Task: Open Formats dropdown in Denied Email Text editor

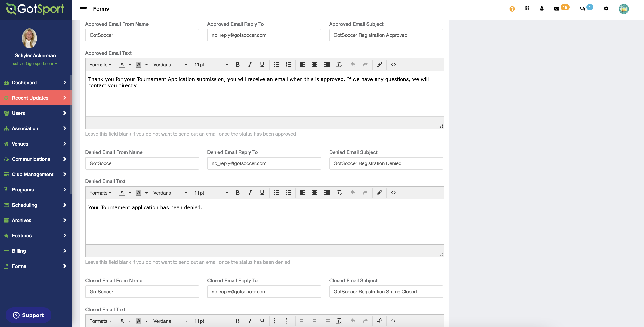Action: [100, 193]
